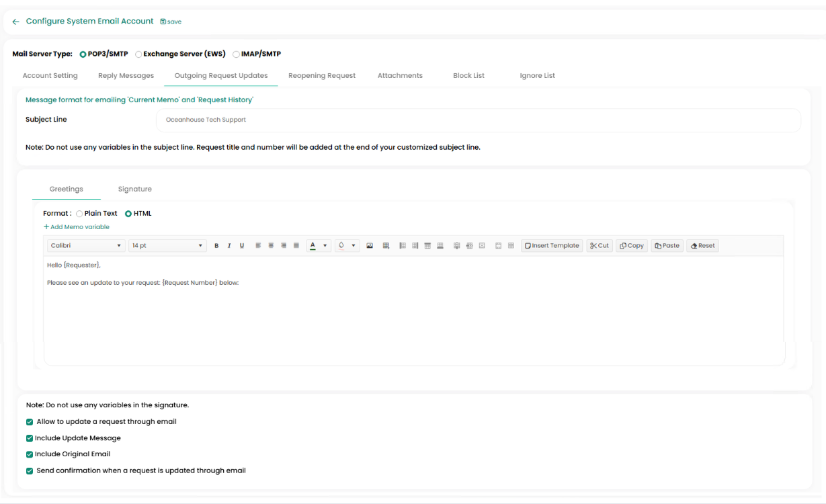Insert an image into the greeting

370,246
